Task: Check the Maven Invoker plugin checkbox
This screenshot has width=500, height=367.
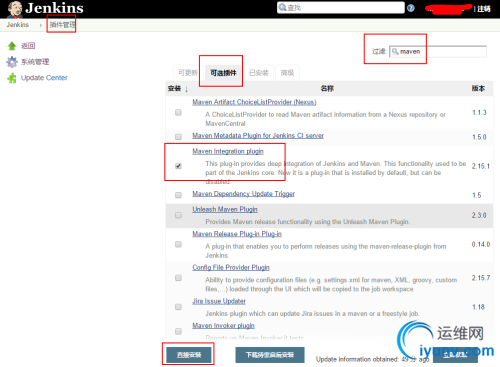Action: point(178,331)
